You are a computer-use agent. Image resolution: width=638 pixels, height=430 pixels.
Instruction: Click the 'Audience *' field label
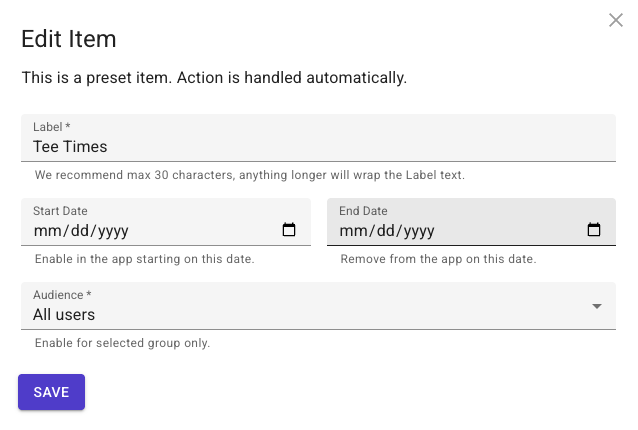click(62, 295)
